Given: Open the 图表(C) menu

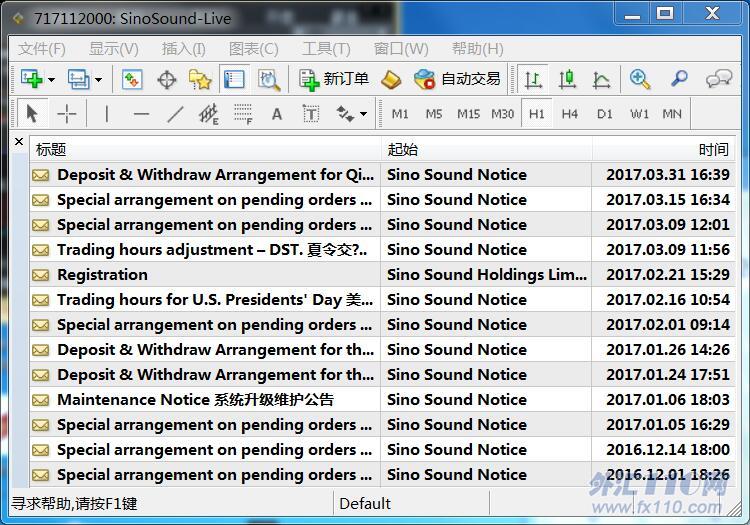Looking at the screenshot, I should 254,48.
